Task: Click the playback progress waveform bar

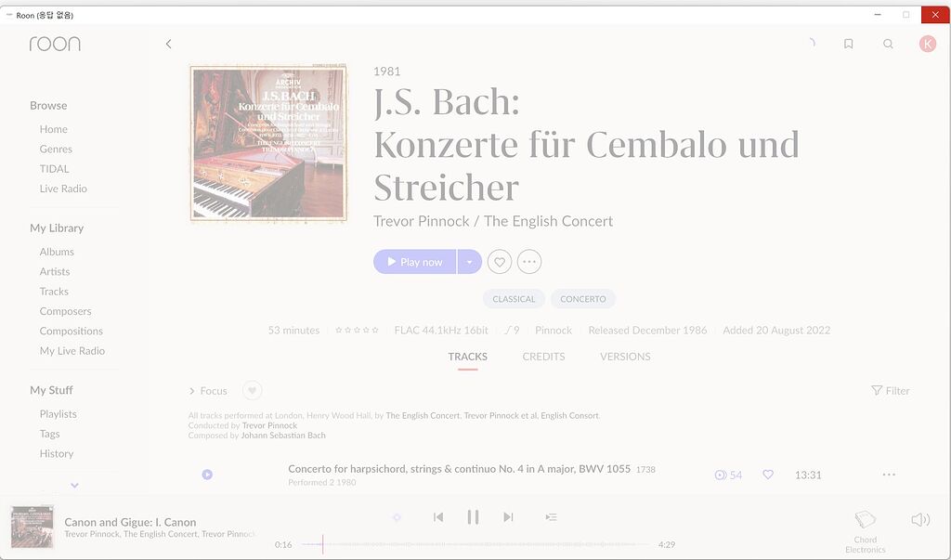Action: [475, 544]
